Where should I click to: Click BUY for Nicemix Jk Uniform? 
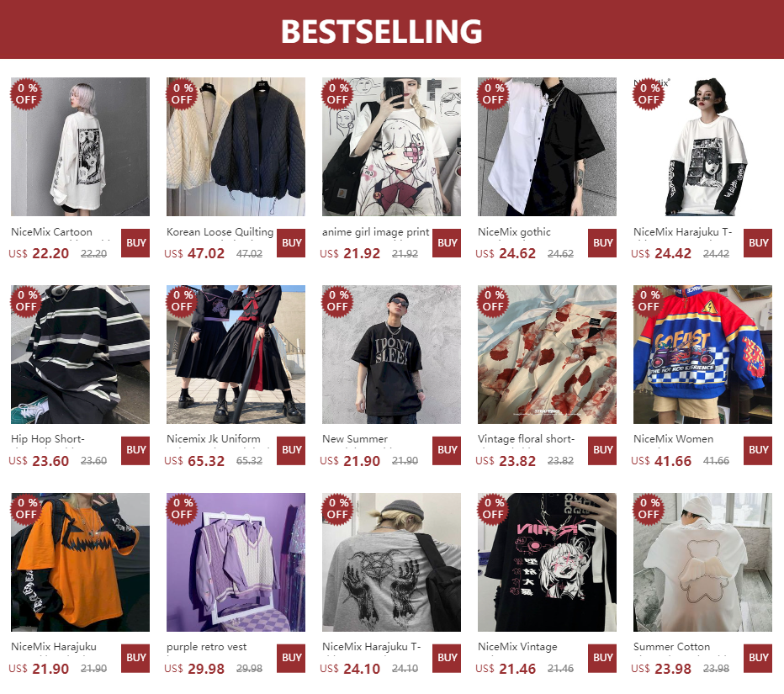pos(291,450)
